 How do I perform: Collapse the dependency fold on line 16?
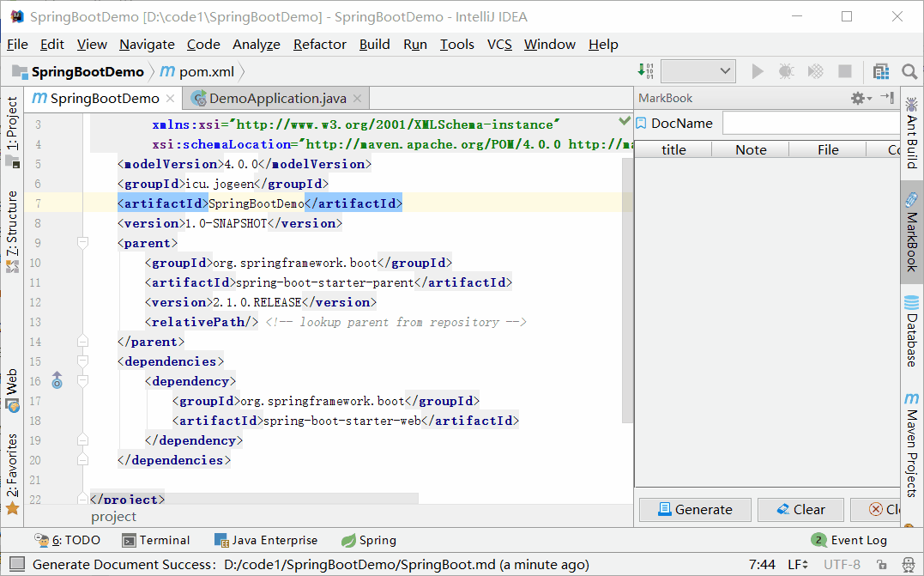point(83,381)
